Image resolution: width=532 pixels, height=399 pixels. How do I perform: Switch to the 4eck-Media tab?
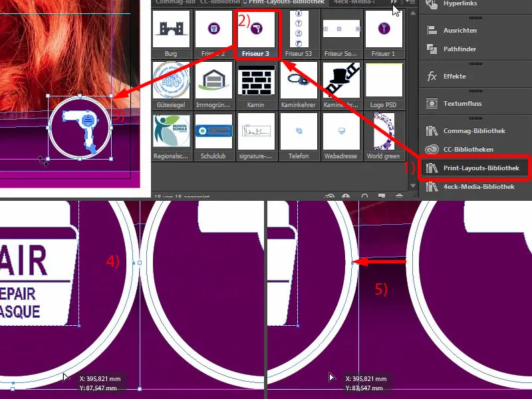[x=354, y=2]
